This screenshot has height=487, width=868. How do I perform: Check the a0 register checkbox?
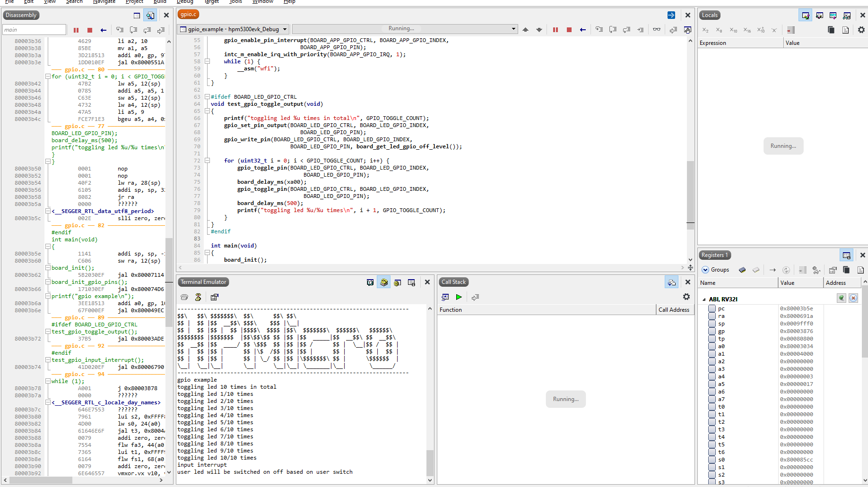[712, 346]
